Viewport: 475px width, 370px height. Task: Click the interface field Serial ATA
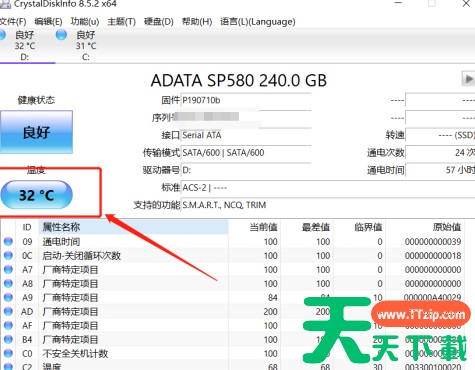(x=246, y=135)
